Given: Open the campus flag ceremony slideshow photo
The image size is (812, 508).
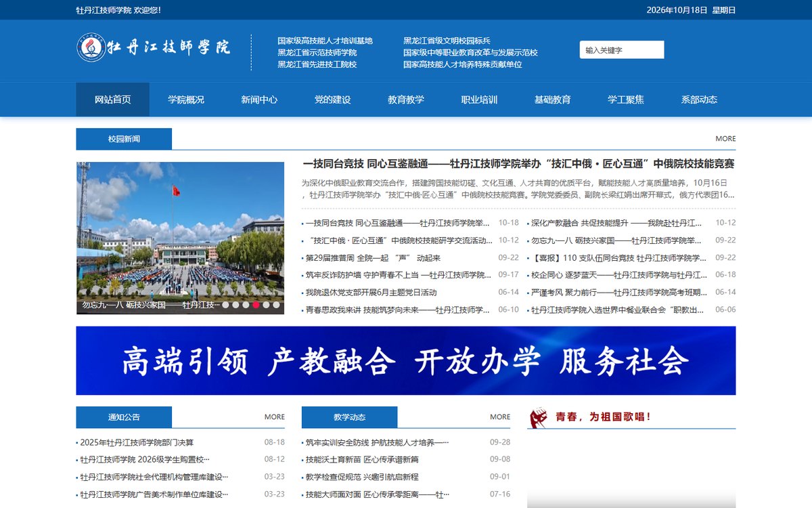Looking at the screenshot, I should [x=180, y=238].
